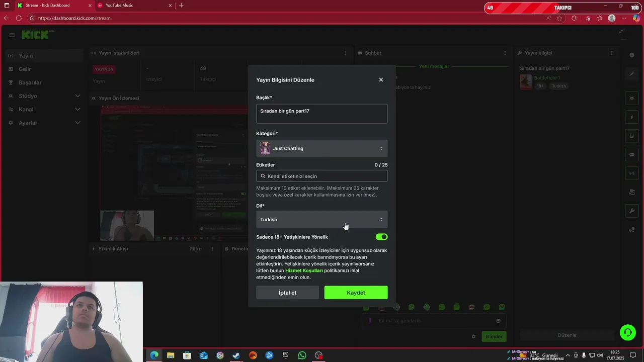Close the Yayın Bilgisini Düzenle dialog

[x=381, y=79]
